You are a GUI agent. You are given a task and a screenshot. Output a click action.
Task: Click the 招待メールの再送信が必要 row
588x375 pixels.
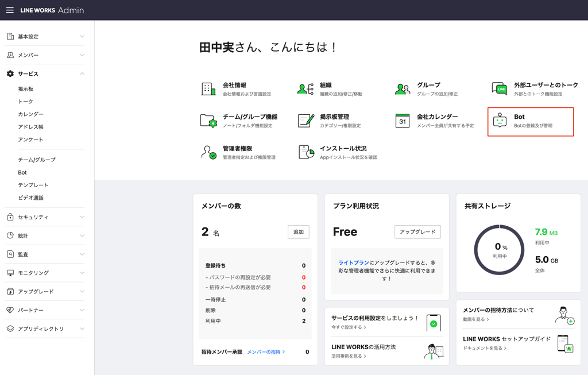tap(256, 287)
